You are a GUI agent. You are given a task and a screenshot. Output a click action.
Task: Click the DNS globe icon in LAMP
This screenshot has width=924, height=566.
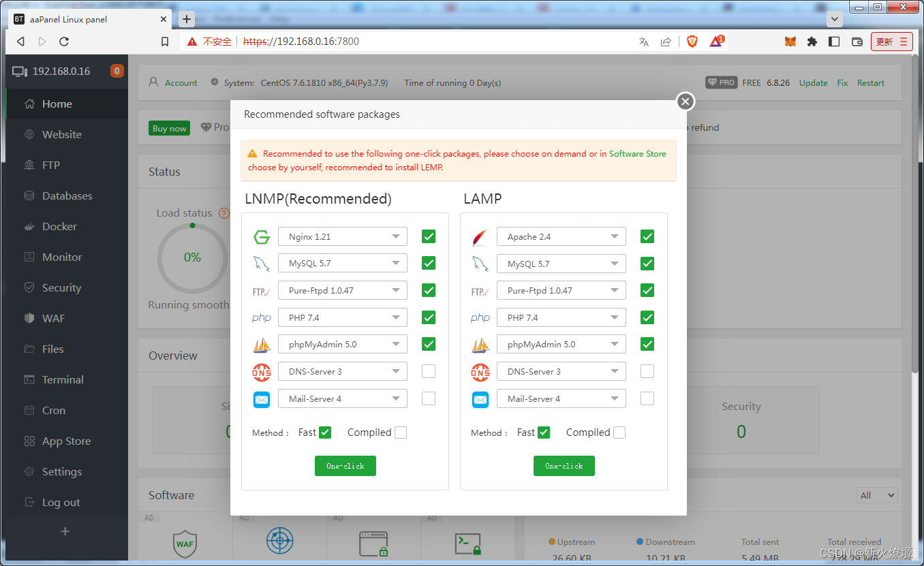tap(480, 372)
